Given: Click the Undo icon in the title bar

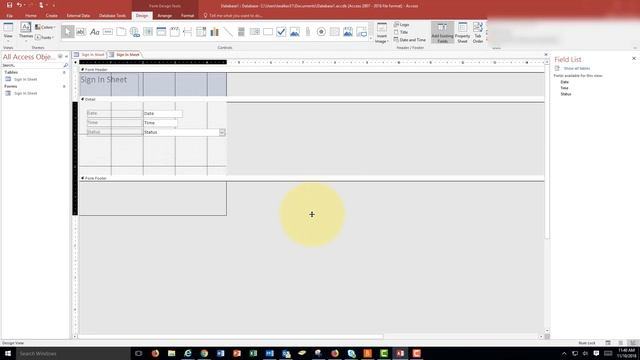Looking at the screenshot, I should pyautogui.click(x=19, y=5).
